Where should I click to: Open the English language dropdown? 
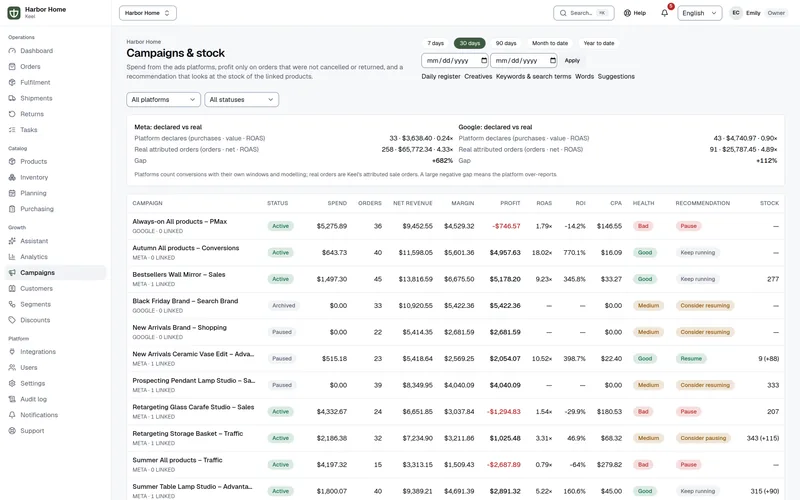[x=699, y=13]
